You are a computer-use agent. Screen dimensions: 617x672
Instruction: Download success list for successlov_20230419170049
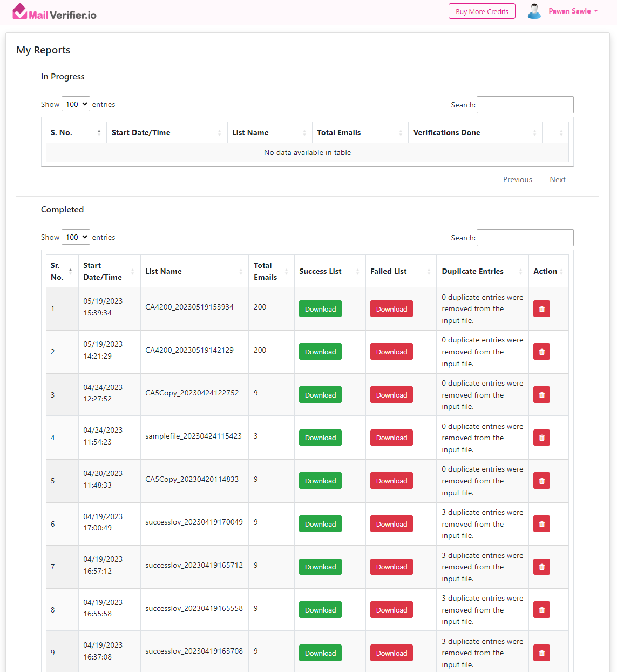320,524
